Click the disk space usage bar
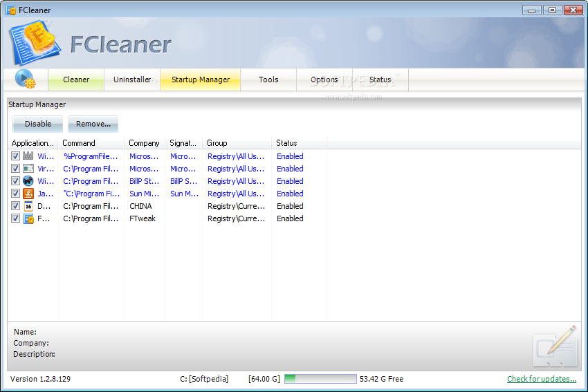This screenshot has width=588, height=392. click(x=320, y=379)
